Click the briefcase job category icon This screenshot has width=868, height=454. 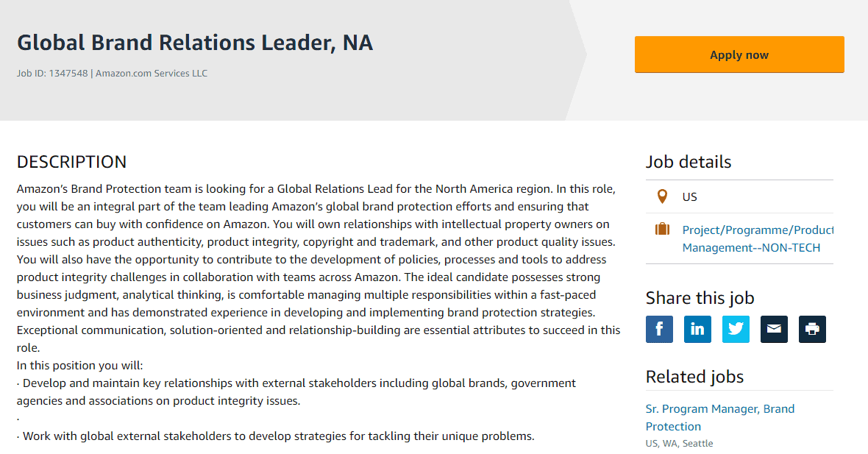[x=662, y=230]
